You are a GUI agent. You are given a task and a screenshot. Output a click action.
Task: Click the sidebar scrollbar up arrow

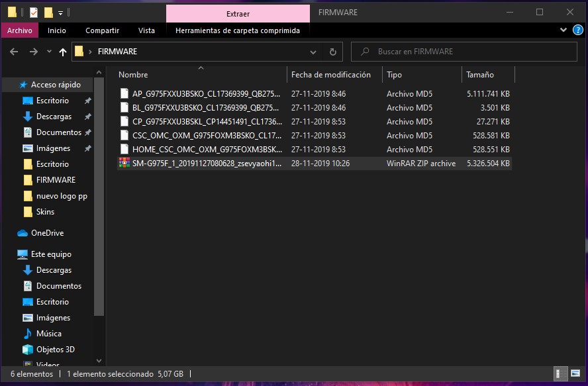tap(99, 72)
